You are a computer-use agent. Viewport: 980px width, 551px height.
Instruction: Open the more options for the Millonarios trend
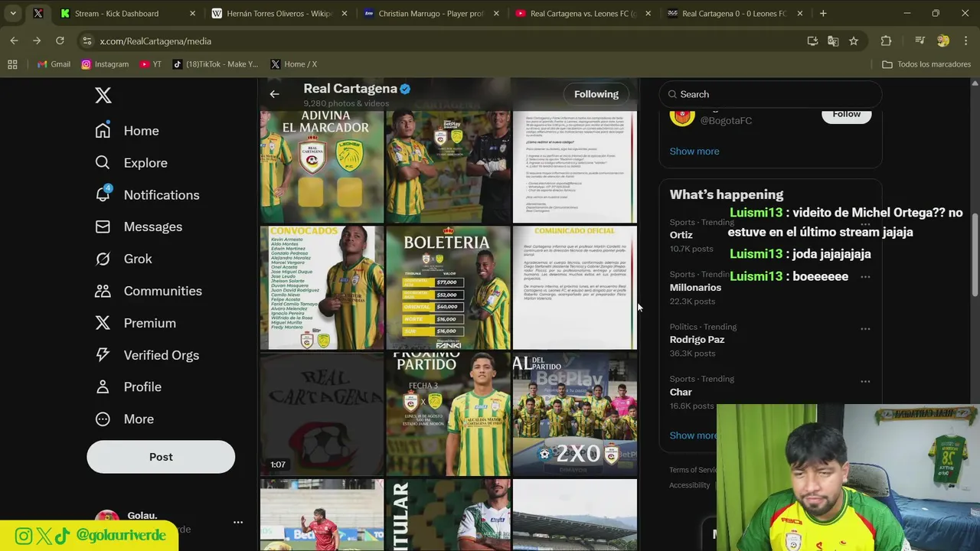[x=865, y=277]
